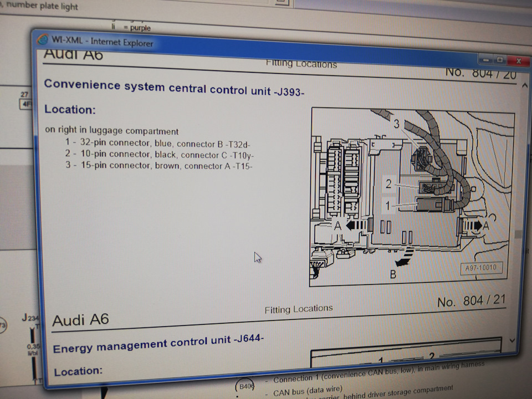532x399 pixels.
Task: Click the Internet Explorer icon in title bar
Action: (43, 39)
